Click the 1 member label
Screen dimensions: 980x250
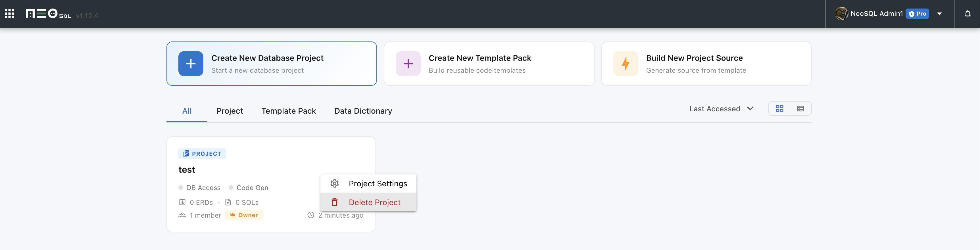(200, 215)
